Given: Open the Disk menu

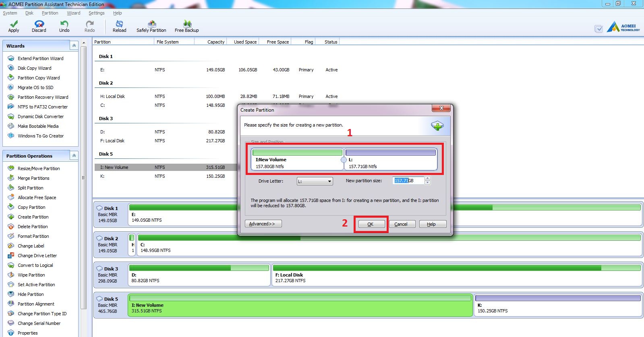Looking at the screenshot, I should pos(29,13).
